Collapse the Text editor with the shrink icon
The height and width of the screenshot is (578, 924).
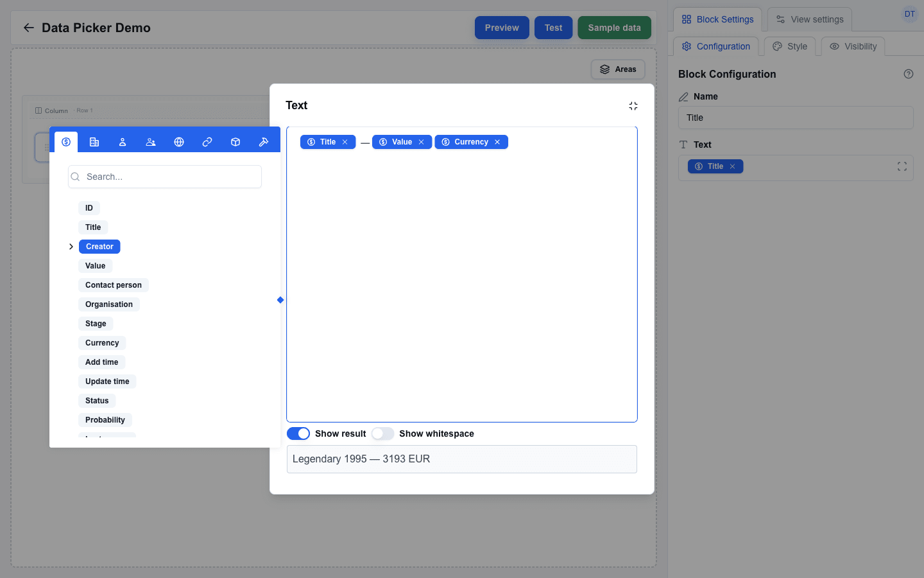633,106
